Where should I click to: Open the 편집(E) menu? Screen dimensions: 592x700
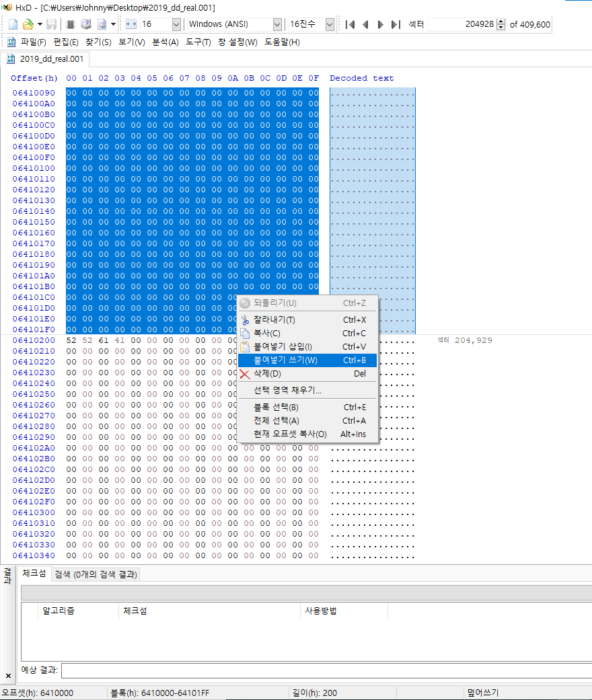[66, 42]
